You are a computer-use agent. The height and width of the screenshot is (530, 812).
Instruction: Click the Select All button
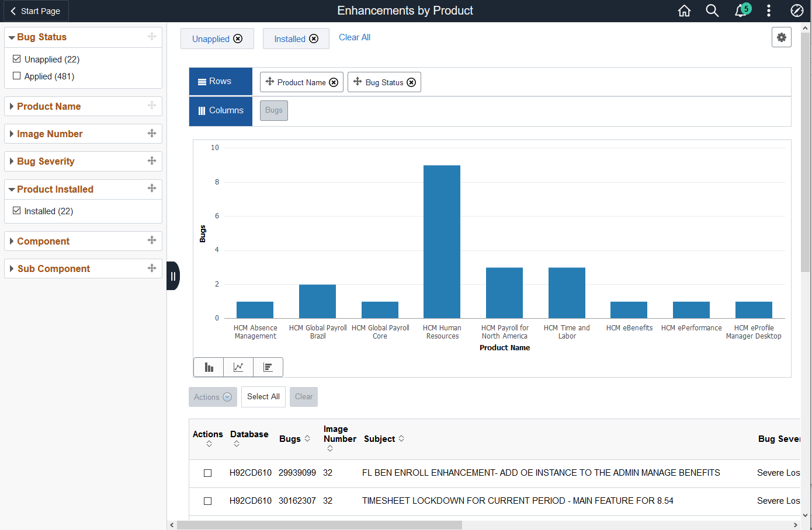pyautogui.click(x=263, y=397)
